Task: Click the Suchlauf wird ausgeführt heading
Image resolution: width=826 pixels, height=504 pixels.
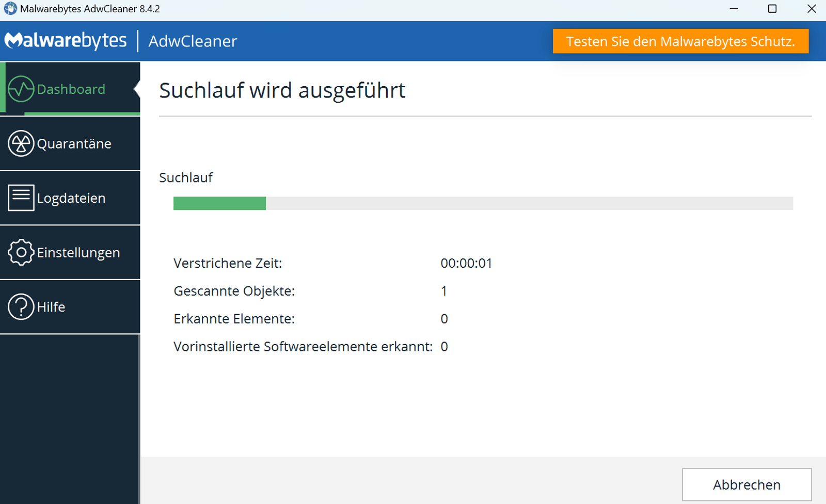Action: tap(282, 90)
